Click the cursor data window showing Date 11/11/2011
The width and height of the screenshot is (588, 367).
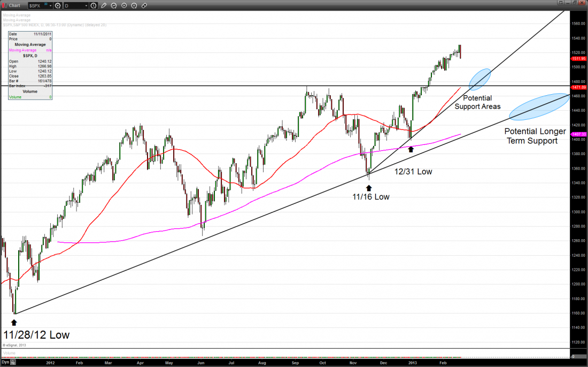(30, 66)
